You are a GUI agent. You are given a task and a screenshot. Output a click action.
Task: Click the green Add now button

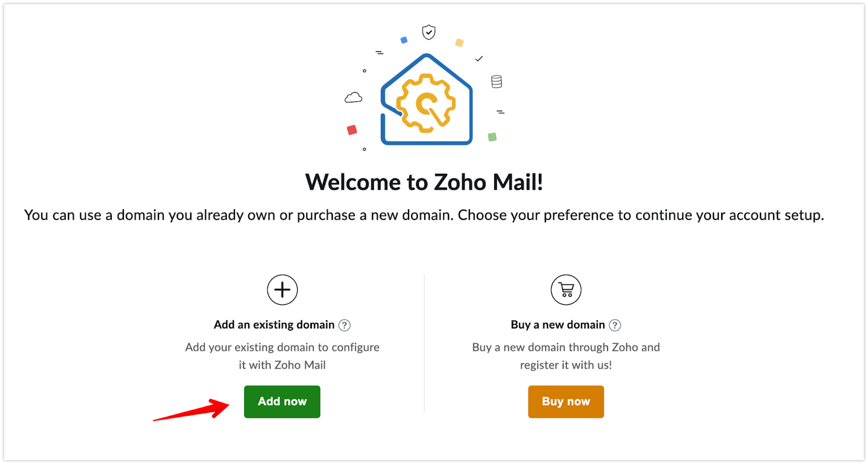[282, 402]
